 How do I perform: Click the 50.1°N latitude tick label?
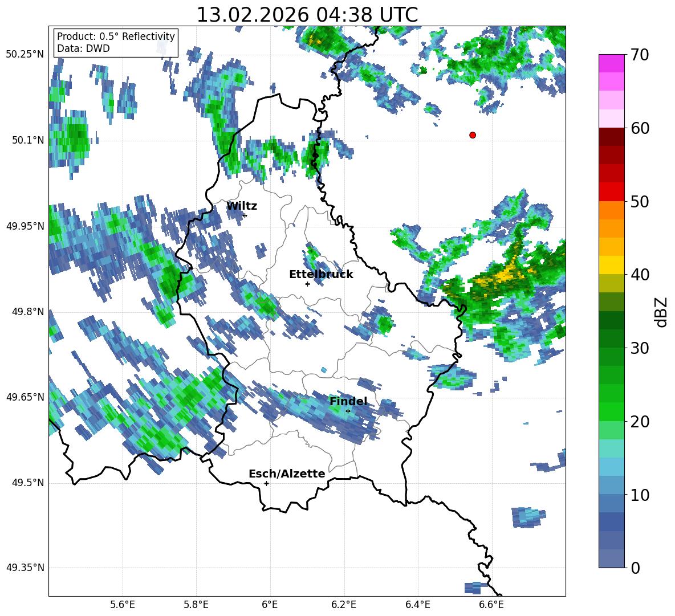pyautogui.click(x=29, y=141)
